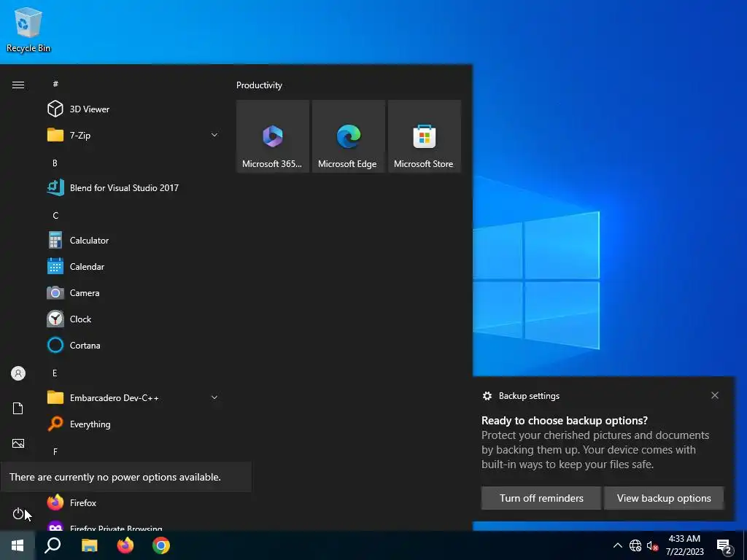Screen dimensions: 747x560
Task: Open the Clock app
Action: tap(133, 319)
